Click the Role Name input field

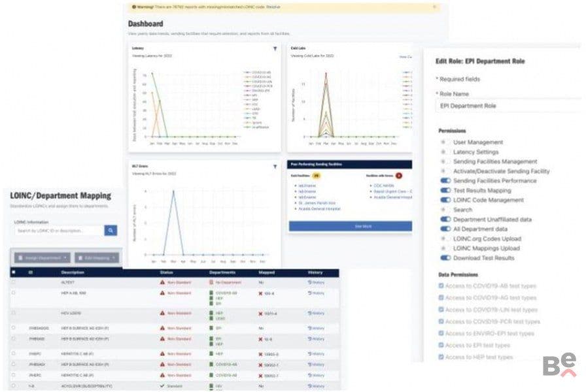[508, 106]
